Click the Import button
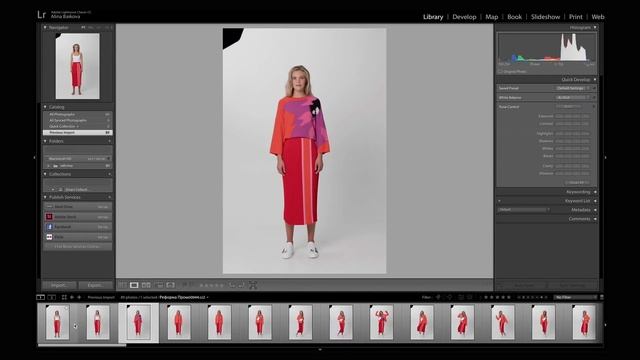640x360 pixels. coord(59,285)
